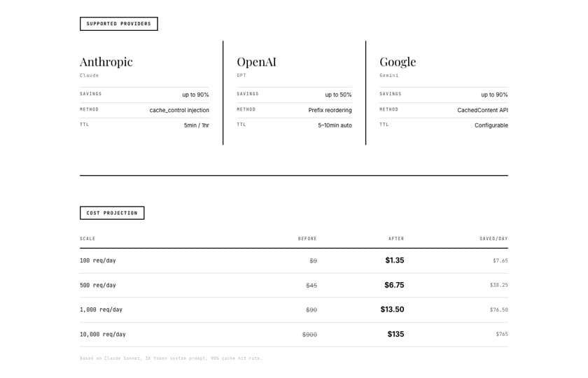Select the Claude subtitle under Anthropic
This screenshot has width=588, height=378.
pyautogui.click(x=90, y=76)
